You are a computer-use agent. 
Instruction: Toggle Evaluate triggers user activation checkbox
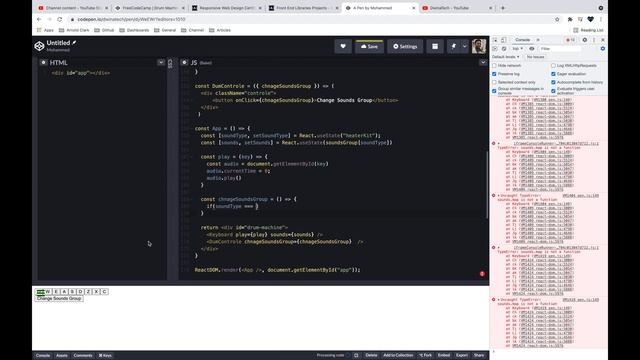553,91
